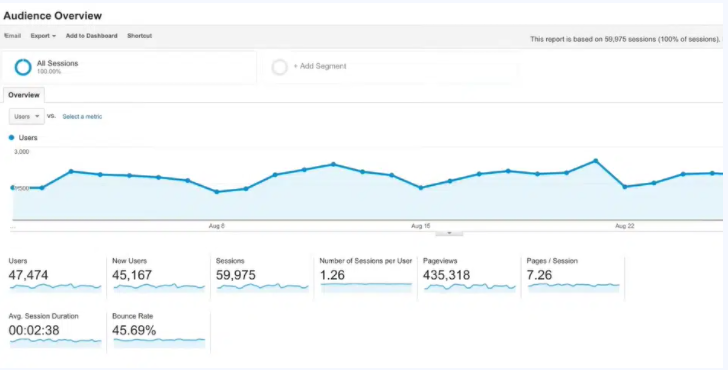
Task: Click the report sessions summary text
Action: point(625,39)
